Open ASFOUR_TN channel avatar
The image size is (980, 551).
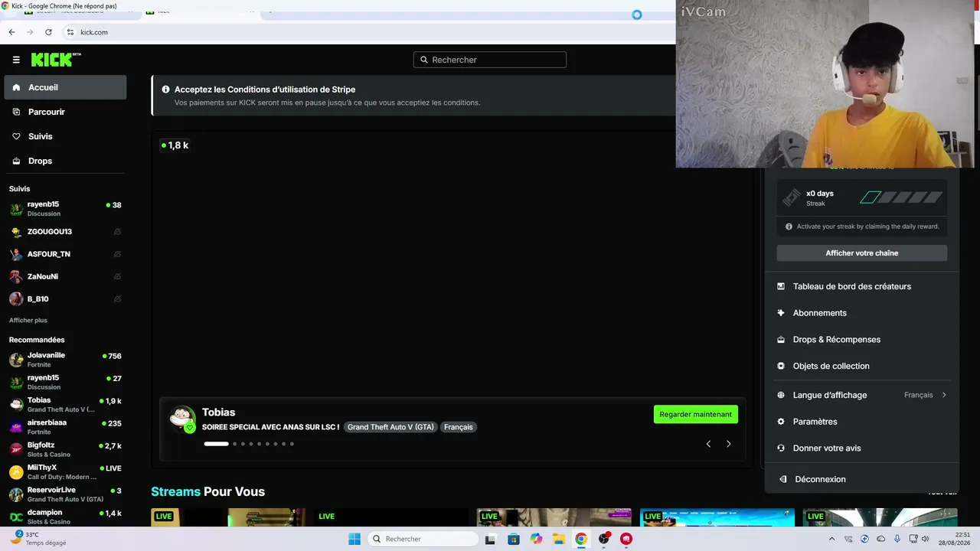click(x=16, y=254)
